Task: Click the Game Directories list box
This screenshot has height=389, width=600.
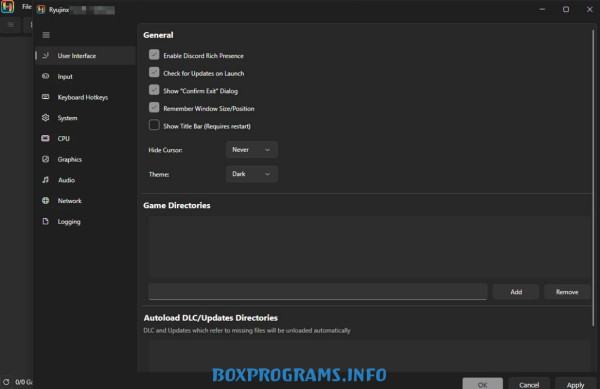Action: click(x=369, y=247)
